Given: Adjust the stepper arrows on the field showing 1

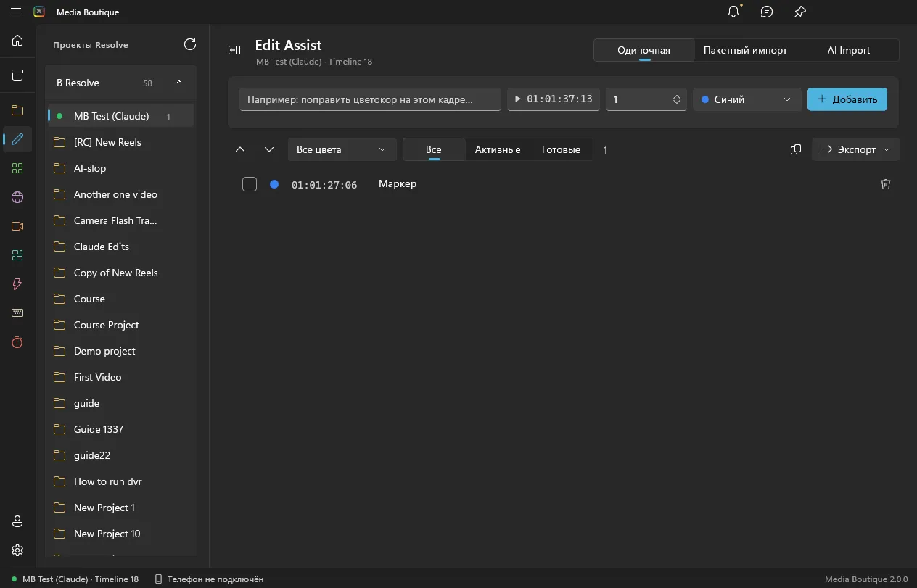Looking at the screenshot, I should pyautogui.click(x=677, y=99).
